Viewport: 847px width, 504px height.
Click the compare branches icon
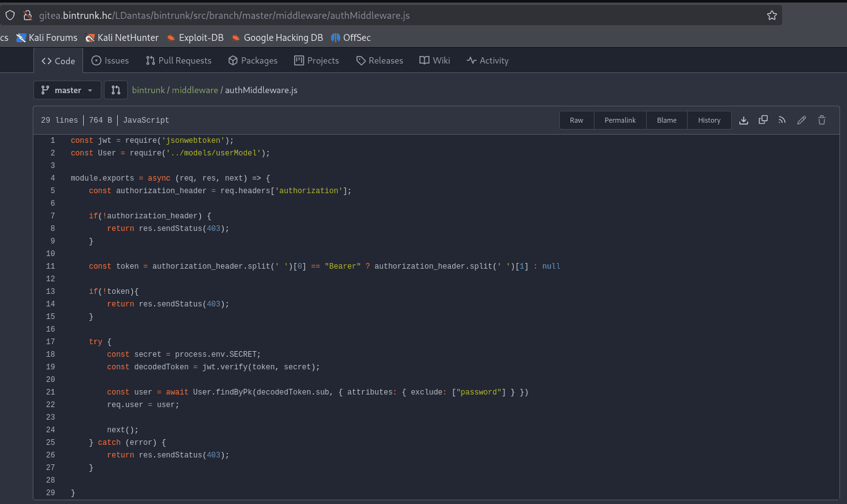click(x=116, y=90)
